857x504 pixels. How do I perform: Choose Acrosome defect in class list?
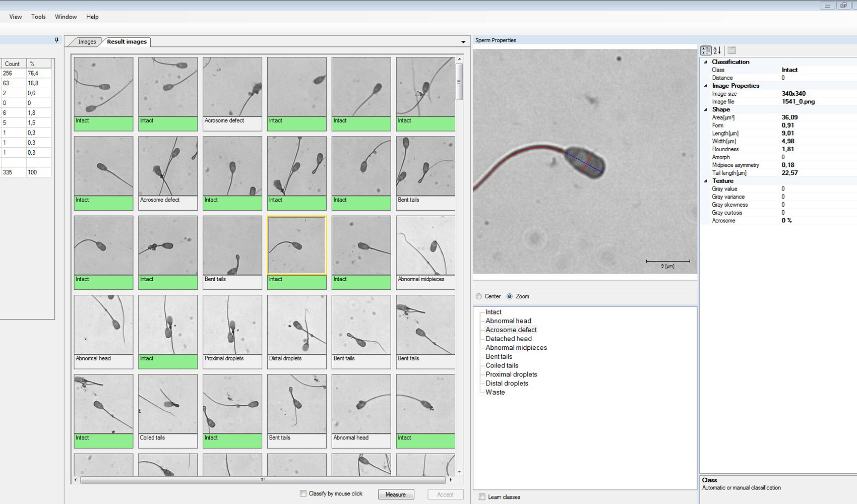tap(511, 330)
